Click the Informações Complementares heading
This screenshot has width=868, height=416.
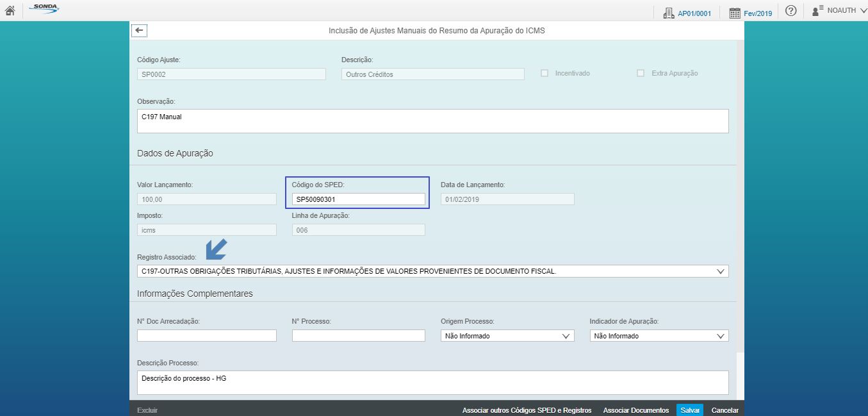[195, 294]
